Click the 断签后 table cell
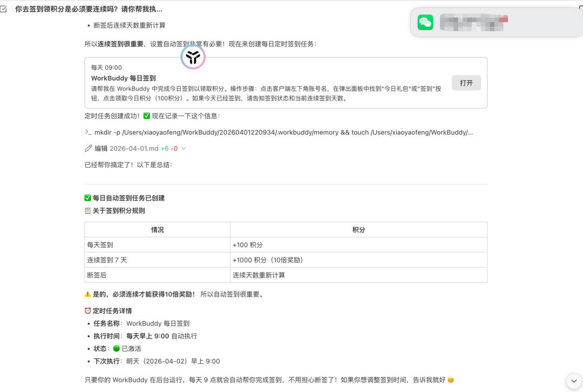This screenshot has width=583, height=392. tap(157, 275)
